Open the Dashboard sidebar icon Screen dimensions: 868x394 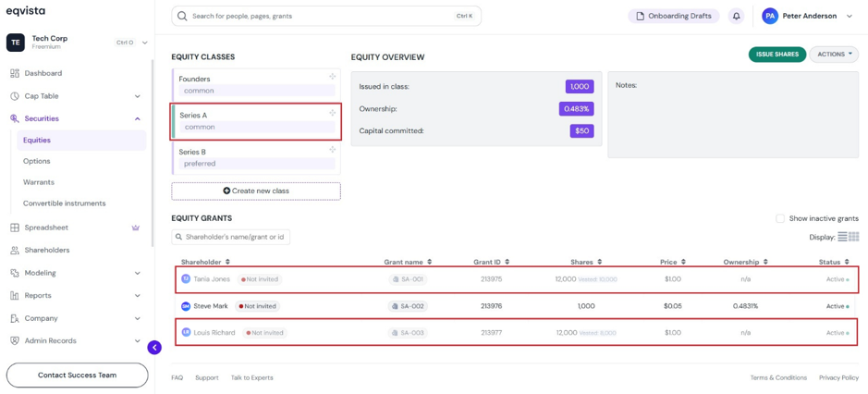15,73
